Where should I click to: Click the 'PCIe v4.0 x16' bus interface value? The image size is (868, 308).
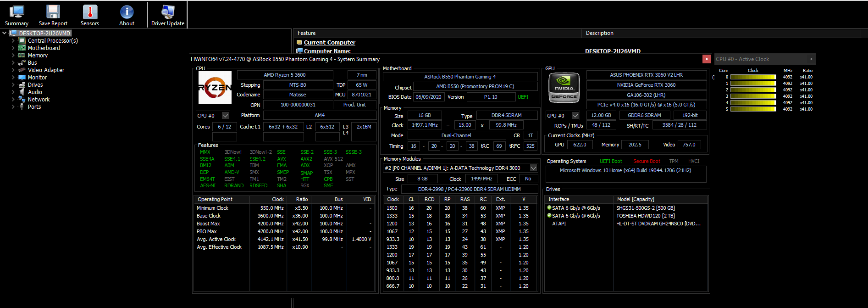tap(646, 105)
